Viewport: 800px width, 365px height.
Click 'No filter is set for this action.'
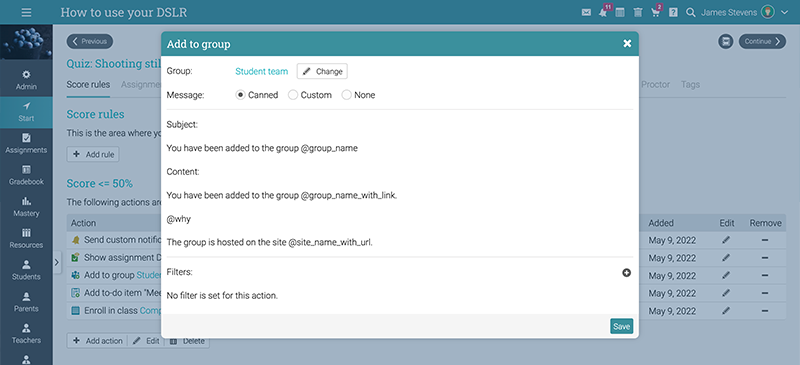tap(222, 296)
